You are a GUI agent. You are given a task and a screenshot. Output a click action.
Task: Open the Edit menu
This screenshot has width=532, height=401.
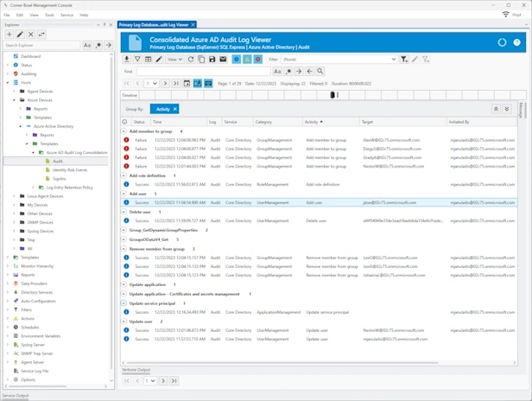click(20, 15)
